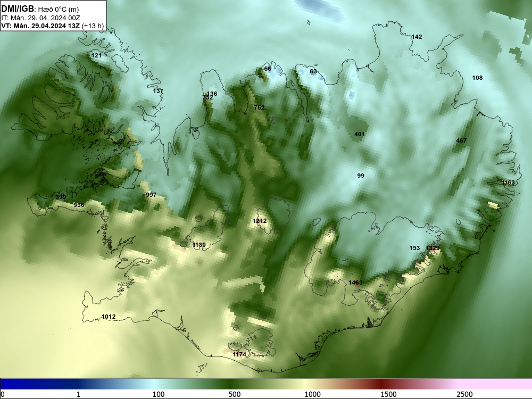The height and width of the screenshot is (399, 532).
Task: Click the 1012 value on Reykjanes
Action: coord(109,317)
